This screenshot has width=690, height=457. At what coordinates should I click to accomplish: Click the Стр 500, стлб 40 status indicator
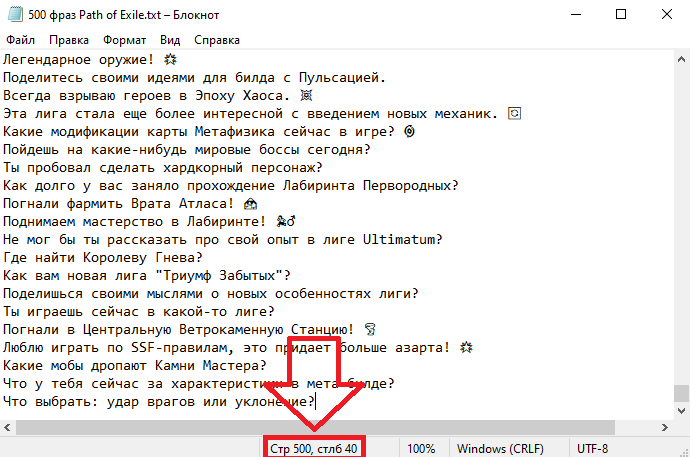(x=314, y=449)
